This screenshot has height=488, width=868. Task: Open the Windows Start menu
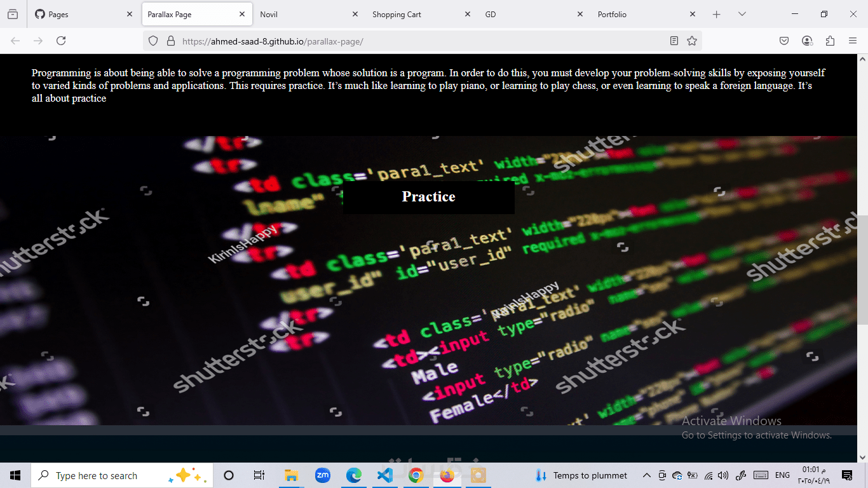(x=15, y=475)
